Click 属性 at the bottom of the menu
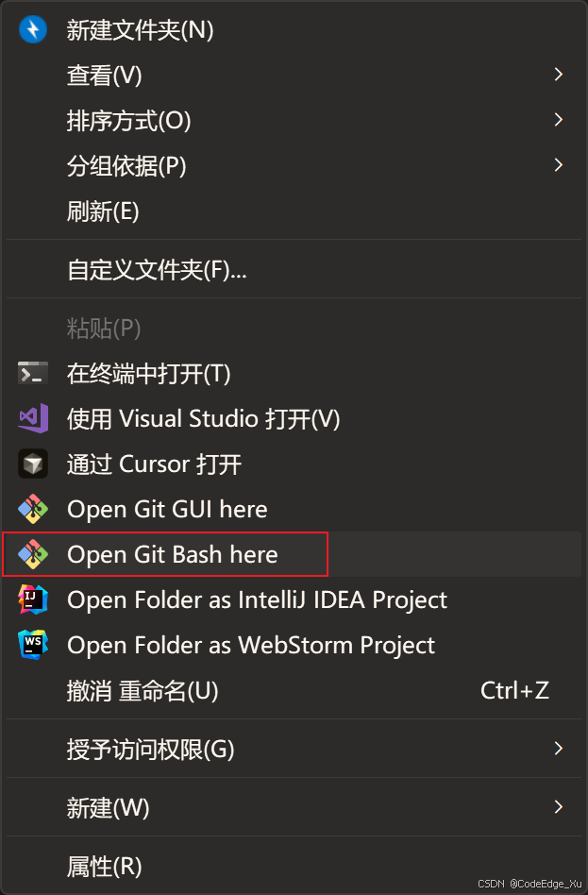The width and height of the screenshot is (588, 895). [x=104, y=866]
